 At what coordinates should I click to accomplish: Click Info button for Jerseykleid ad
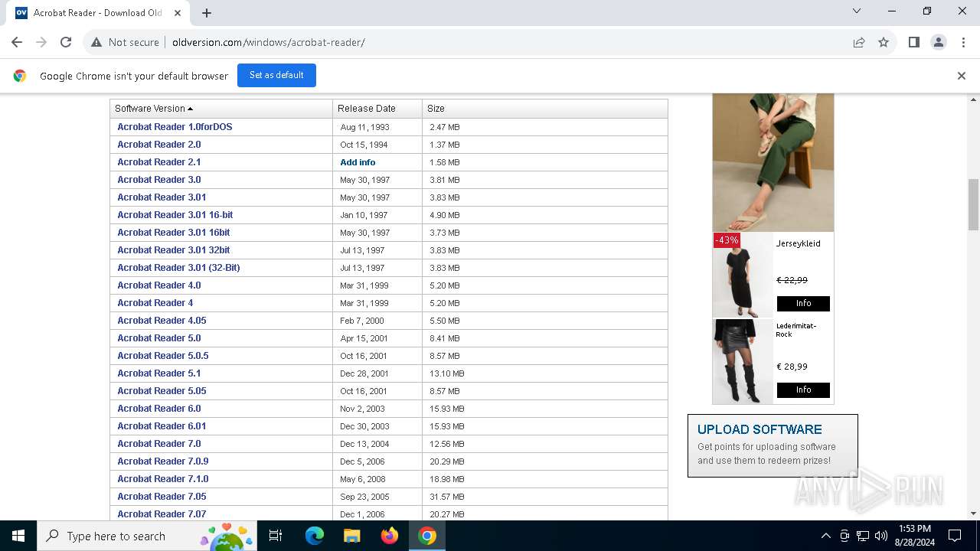pos(803,304)
